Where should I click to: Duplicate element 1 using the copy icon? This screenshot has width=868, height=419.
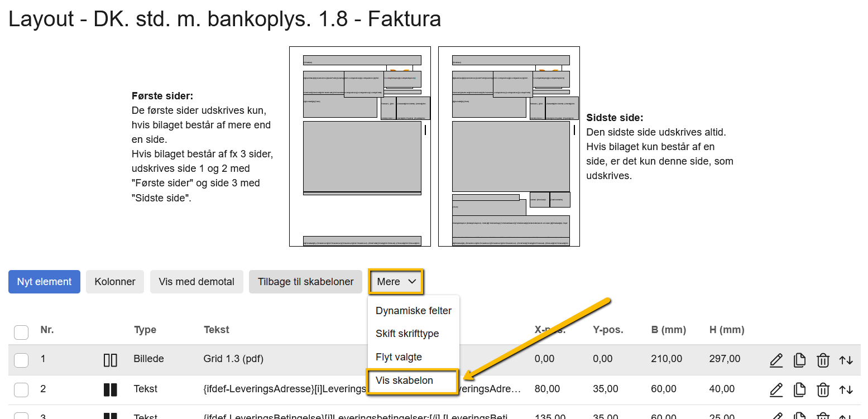pos(799,360)
